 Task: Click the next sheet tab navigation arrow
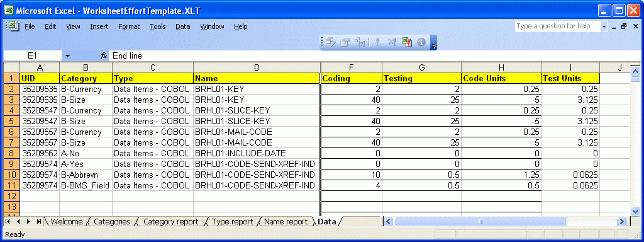tap(28, 221)
